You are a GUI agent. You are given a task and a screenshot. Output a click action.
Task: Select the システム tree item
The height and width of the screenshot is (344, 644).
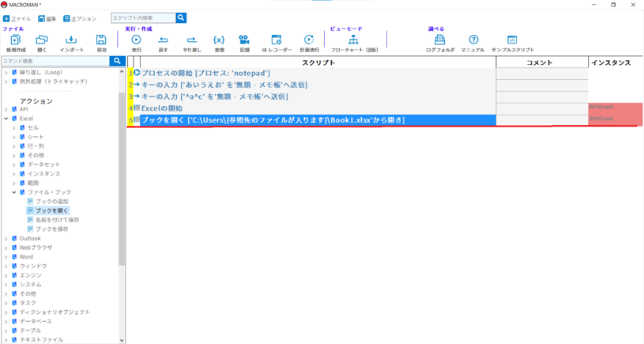30,285
